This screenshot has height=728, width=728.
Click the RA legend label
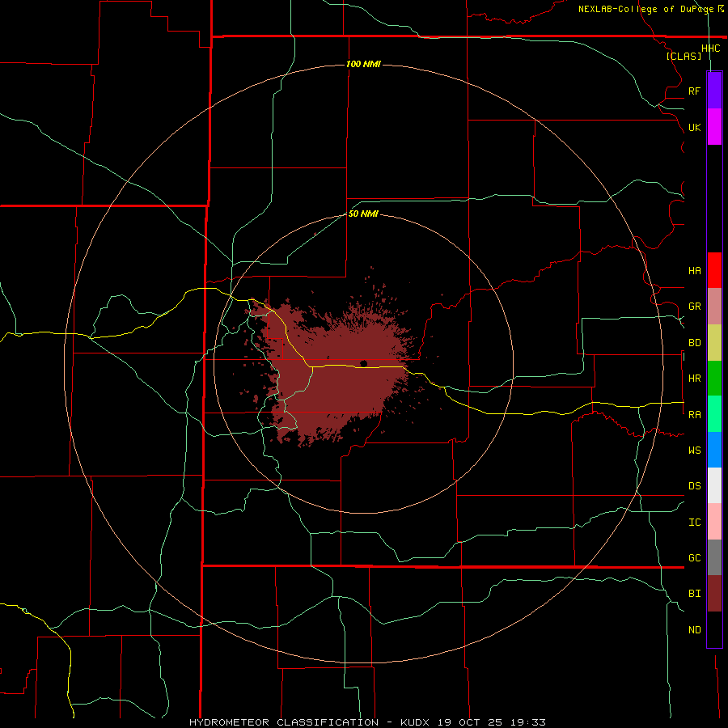click(x=694, y=415)
